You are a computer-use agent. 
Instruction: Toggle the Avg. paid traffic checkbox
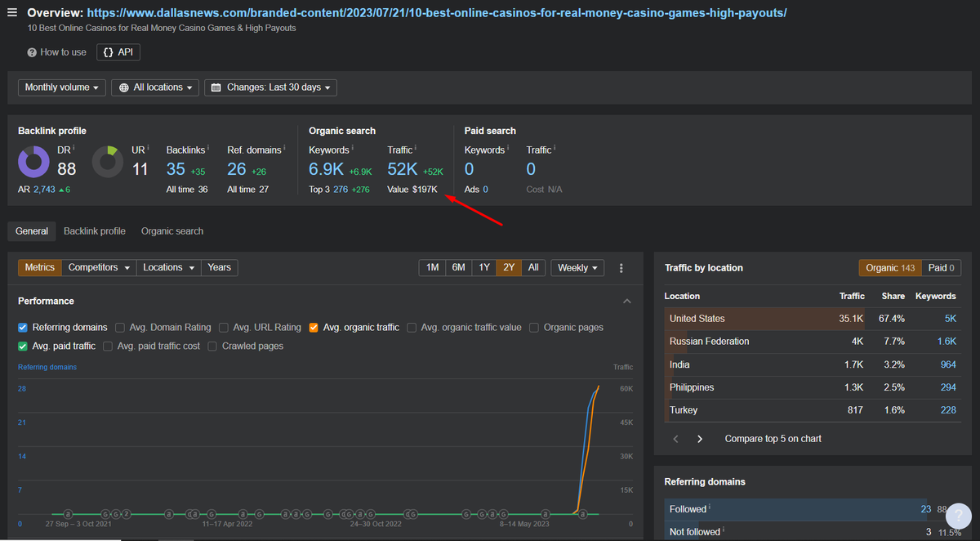pos(23,347)
